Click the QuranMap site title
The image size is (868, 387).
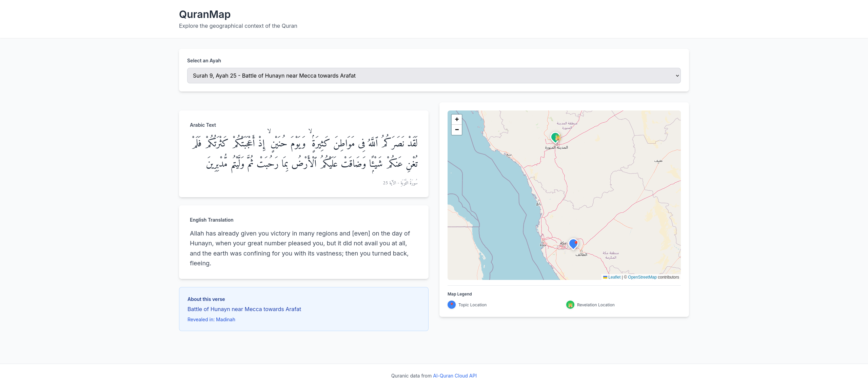pos(204,14)
